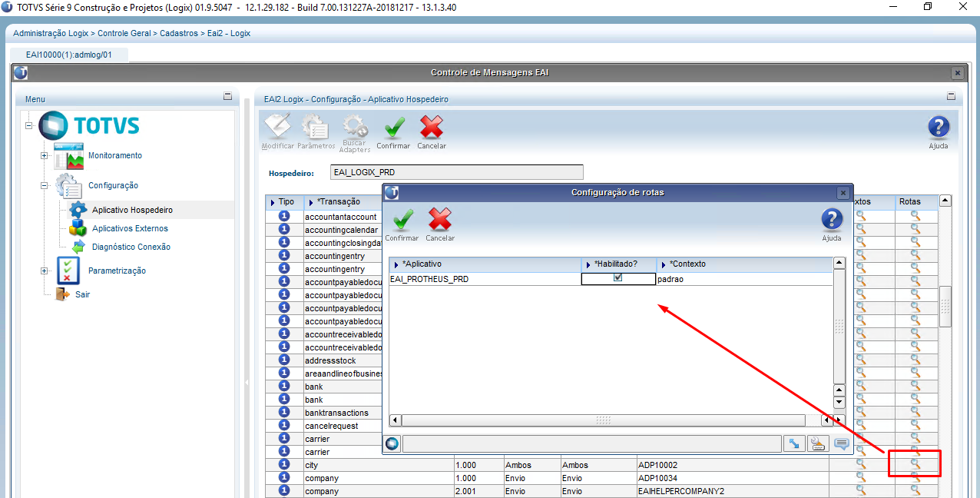980x498 pixels.
Task: Select Aplicativo Hospedeiro in the menu tree
Action: point(132,210)
